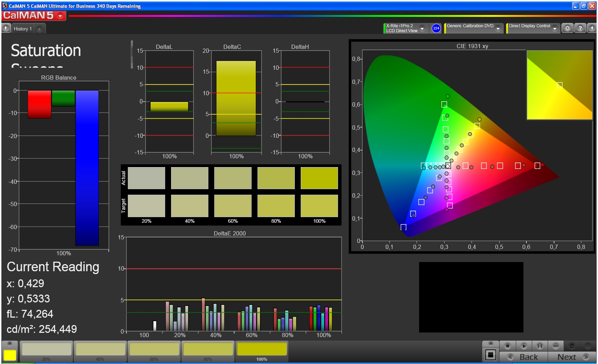Click the stop measurement button
Screen dimensions: 598x364
pos(507,346)
